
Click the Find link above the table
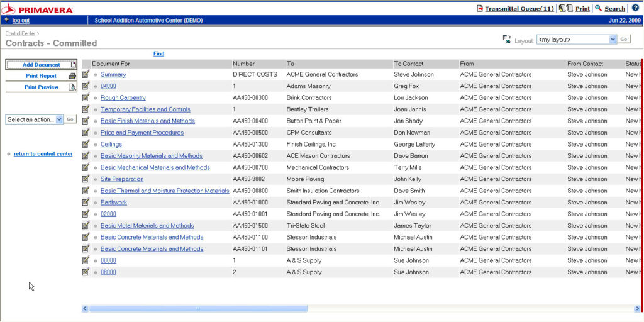click(x=158, y=53)
